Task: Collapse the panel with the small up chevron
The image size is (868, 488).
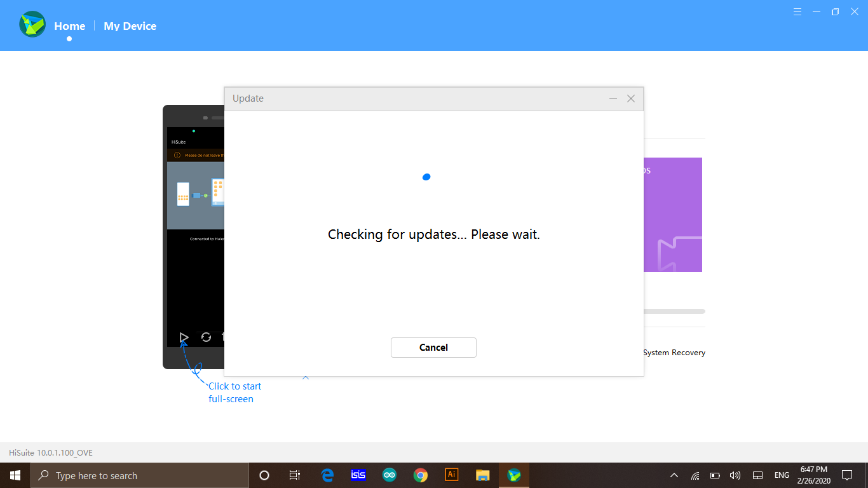Action: click(306, 378)
